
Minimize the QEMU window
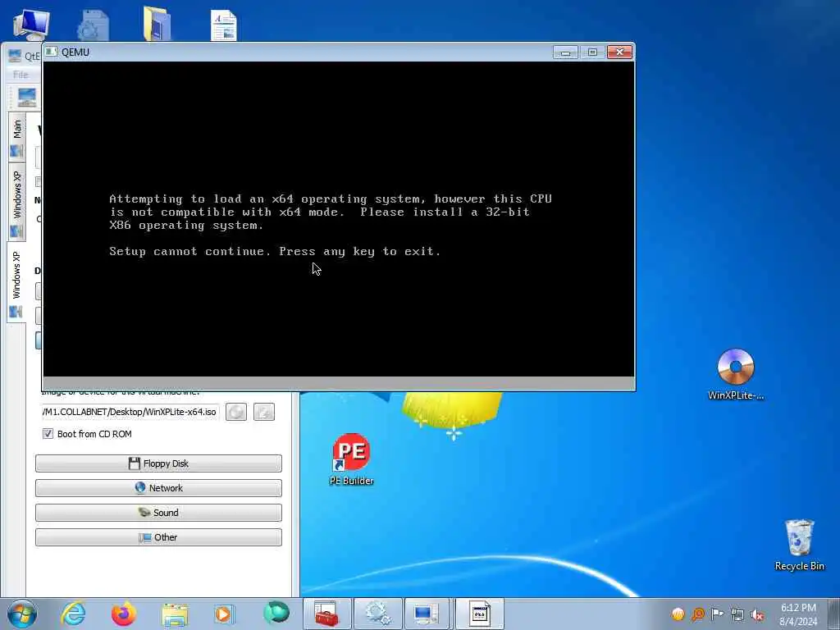(565, 52)
